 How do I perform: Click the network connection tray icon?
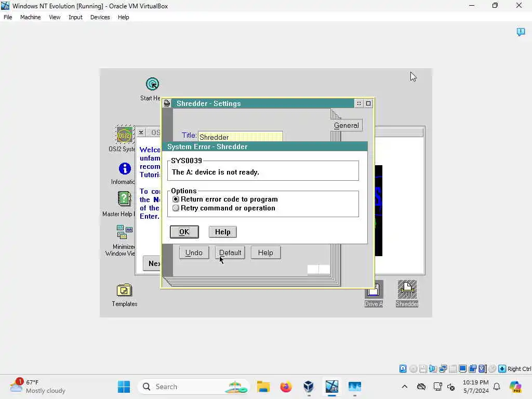(437, 387)
